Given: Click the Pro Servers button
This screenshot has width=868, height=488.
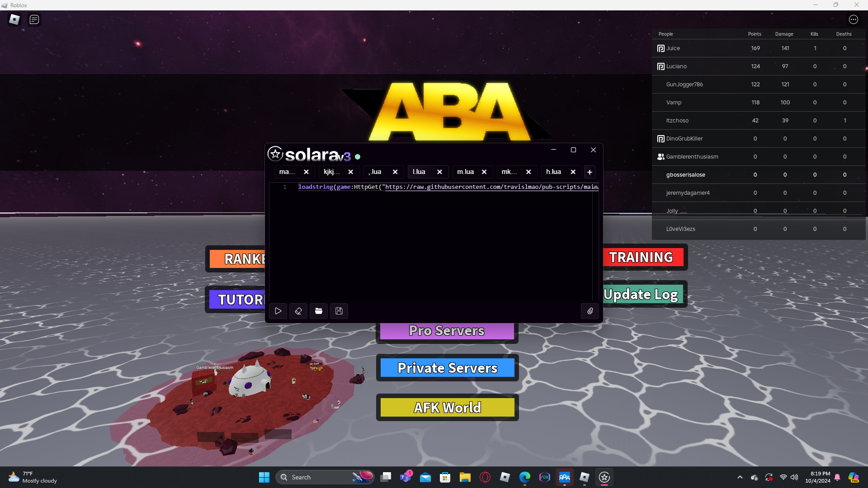Looking at the screenshot, I should pos(448,331).
